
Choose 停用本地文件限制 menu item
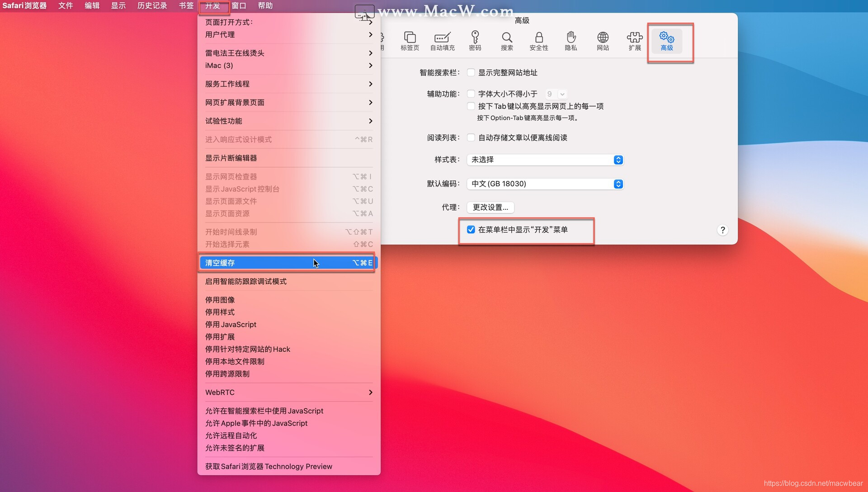289,362
